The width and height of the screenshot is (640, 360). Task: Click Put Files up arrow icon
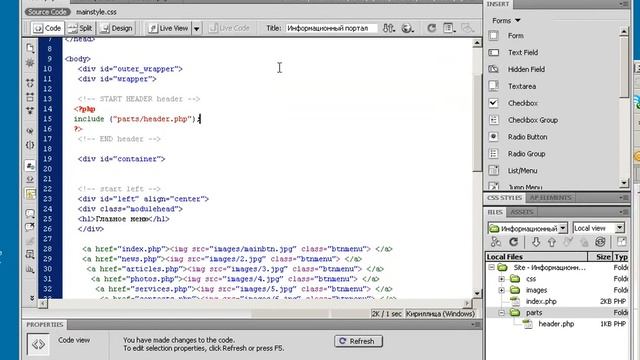tap(552, 242)
